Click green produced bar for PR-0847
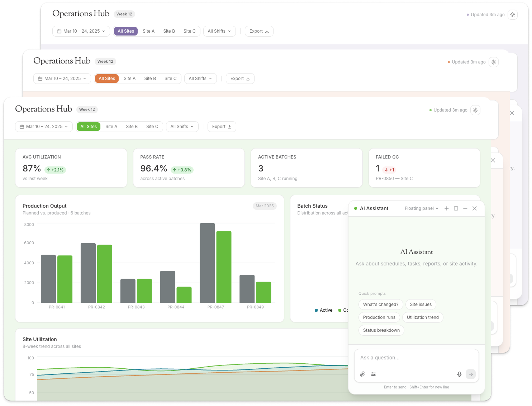Viewport: 532px width, 406px height. [x=224, y=267]
